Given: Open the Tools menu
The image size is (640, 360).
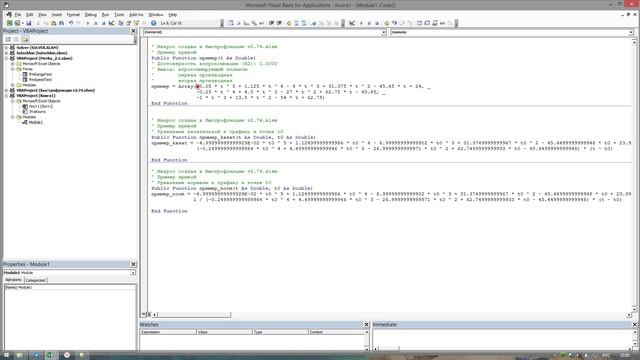Looking at the screenshot, I should pos(119,15).
